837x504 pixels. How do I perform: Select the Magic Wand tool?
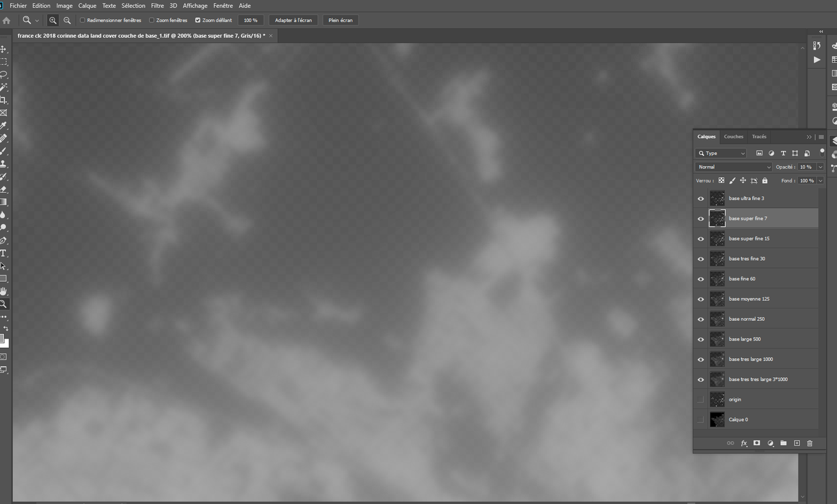pyautogui.click(x=3, y=87)
